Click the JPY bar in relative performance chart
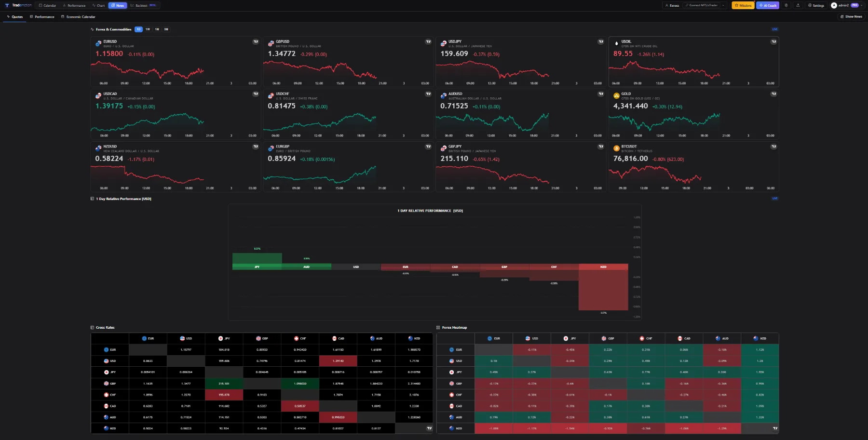Screen dimensions: 868x440 point(257,261)
